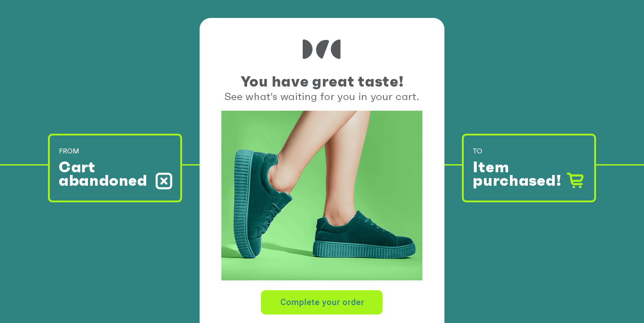The width and height of the screenshot is (644, 323).
Task: Select the 'You have great taste!' headline
Action: 322,82
